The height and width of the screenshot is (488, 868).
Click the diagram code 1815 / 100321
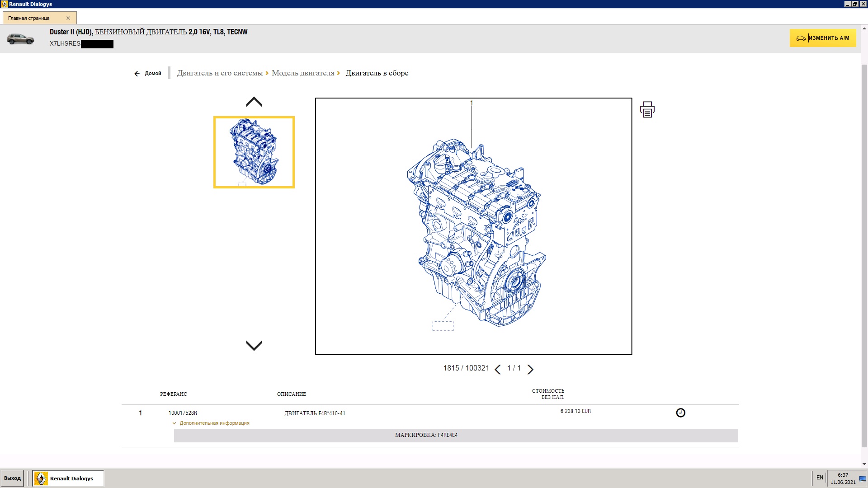[x=466, y=368]
